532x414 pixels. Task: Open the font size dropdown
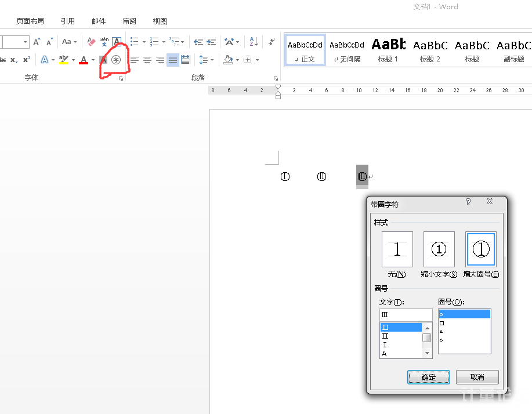[25, 42]
